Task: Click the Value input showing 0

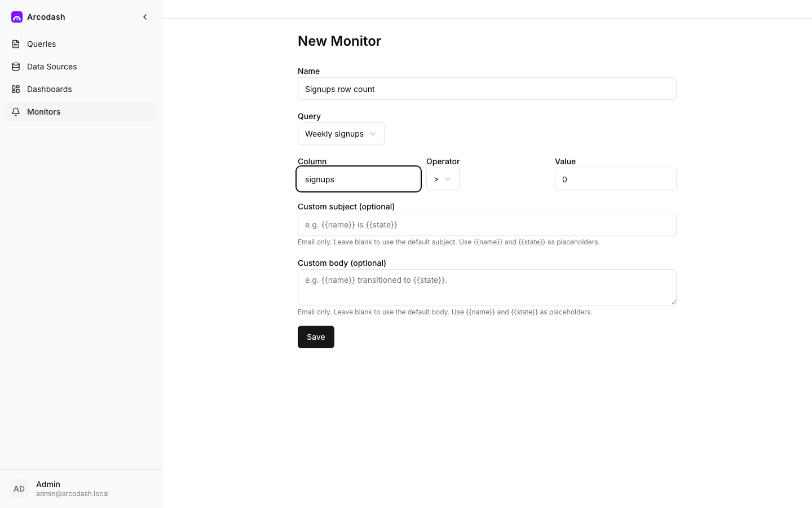Action: coord(616,179)
